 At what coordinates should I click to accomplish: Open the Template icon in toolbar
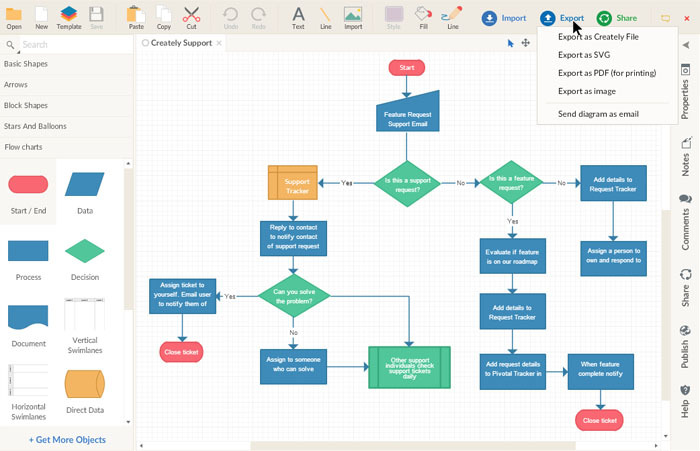pos(69,15)
